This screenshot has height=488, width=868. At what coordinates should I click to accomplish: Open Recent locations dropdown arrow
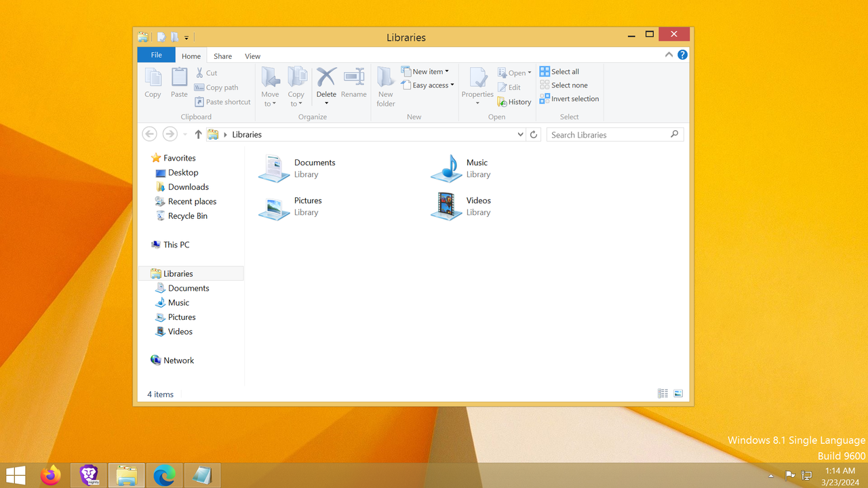tap(185, 134)
